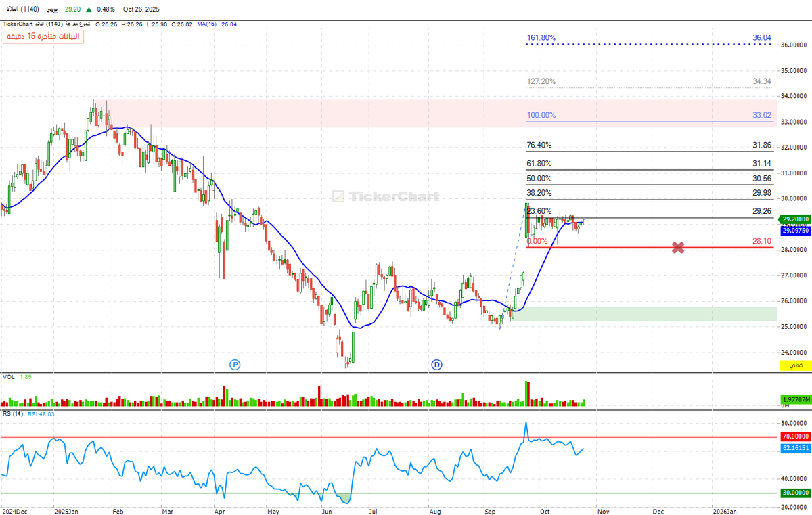Click the 0.48% change value in the header
The image size is (812, 515).
[x=106, y=10]
